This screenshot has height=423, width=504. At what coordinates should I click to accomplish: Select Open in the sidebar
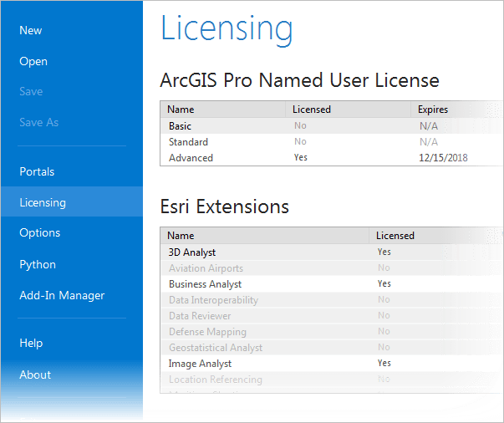click(x=33, y=61)
